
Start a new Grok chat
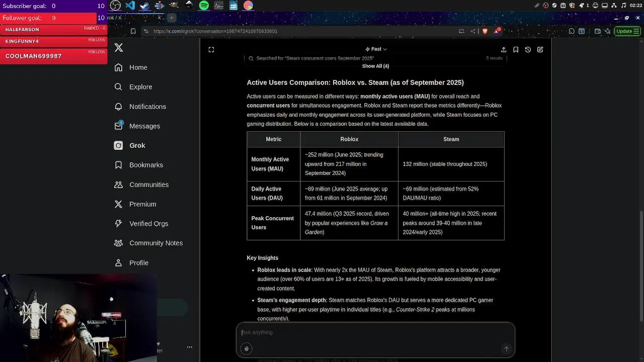coord(540,50)
